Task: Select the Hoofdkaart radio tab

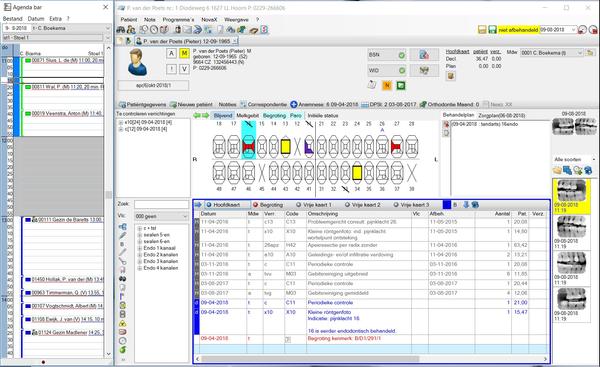Action: pos(223,205)
